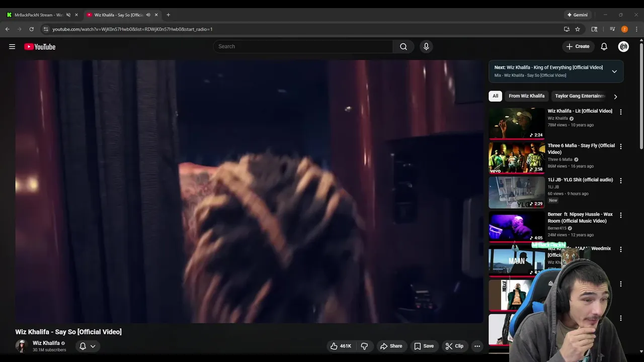Open the Chrome three-dot menu
This screenshot has width=644, height=362.
(636, 29)
